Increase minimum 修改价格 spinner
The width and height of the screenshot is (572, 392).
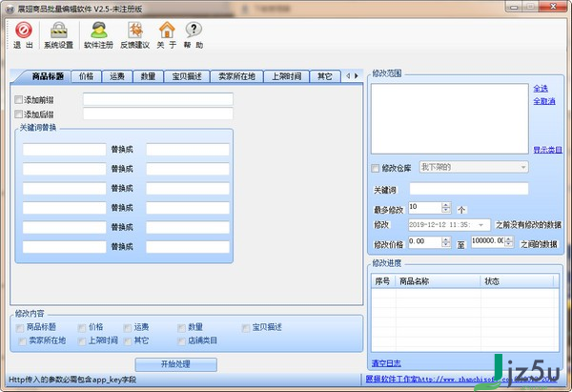click(446, 239)
